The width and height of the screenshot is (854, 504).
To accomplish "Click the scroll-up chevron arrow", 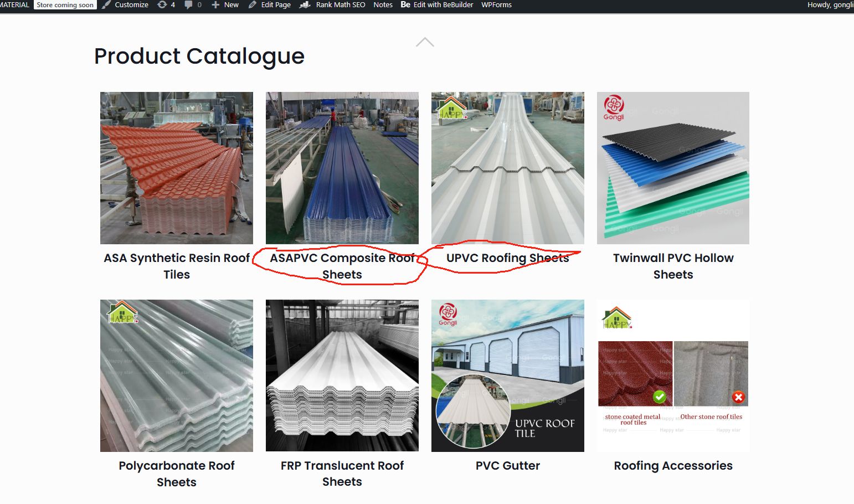I will pyautogui.click(x=425, y=43).
